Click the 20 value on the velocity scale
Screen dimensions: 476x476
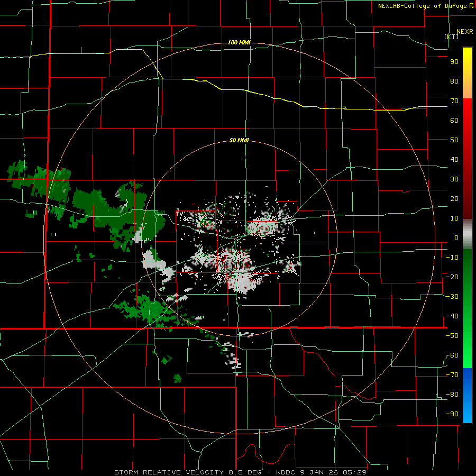point(454,199)
